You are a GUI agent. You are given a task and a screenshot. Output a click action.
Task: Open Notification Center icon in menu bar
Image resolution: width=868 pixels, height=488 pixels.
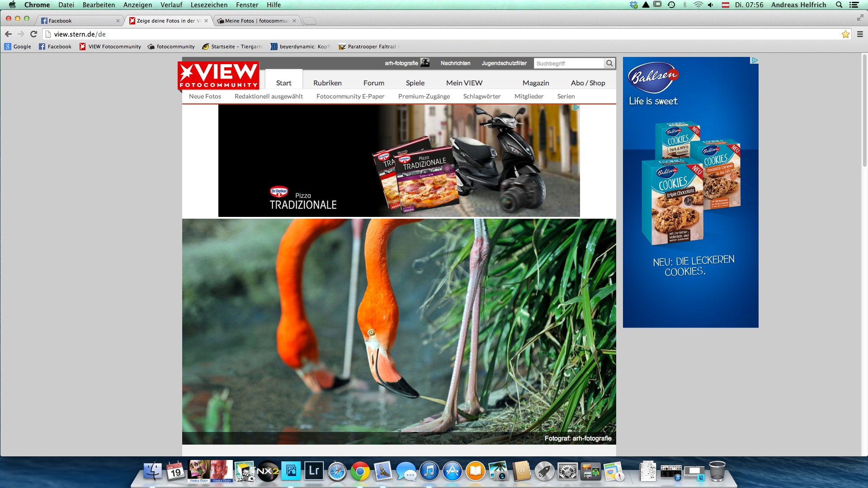coord(854,5)
